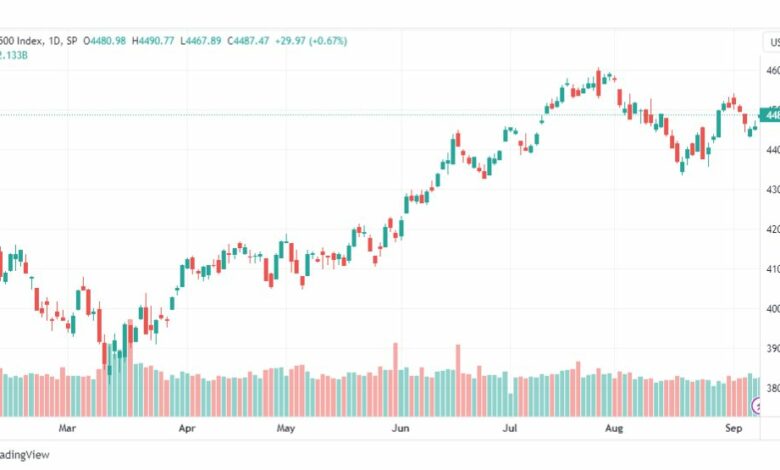The height and width of the screenshot is (470, 780).
Task: Click the Aug label on time axis
Action: [614, 428]
